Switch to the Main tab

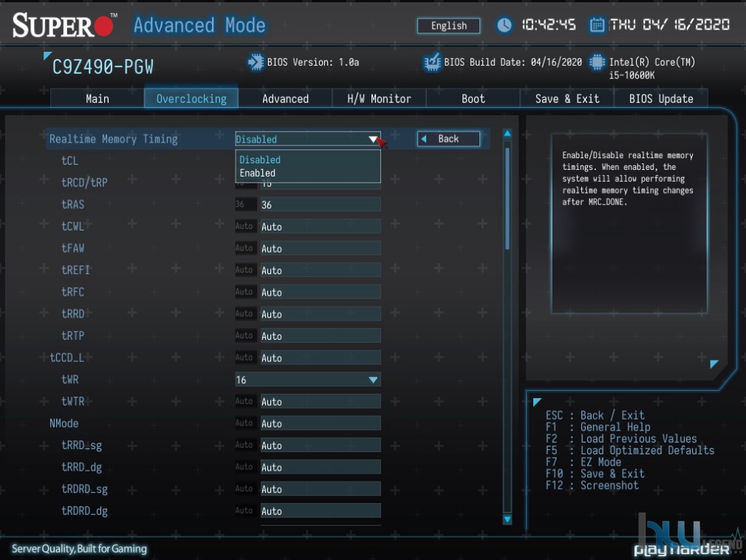97,98
